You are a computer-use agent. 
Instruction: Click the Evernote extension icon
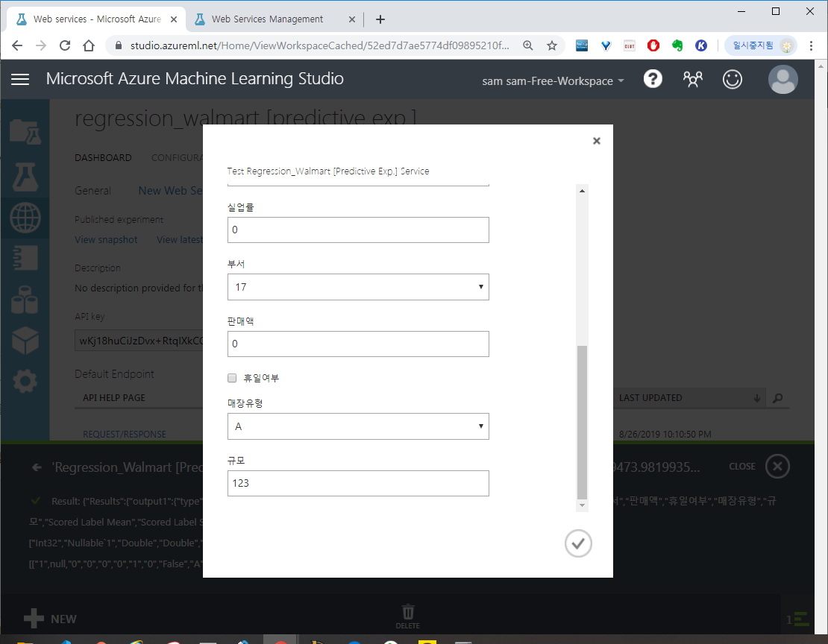pos(677,45)
